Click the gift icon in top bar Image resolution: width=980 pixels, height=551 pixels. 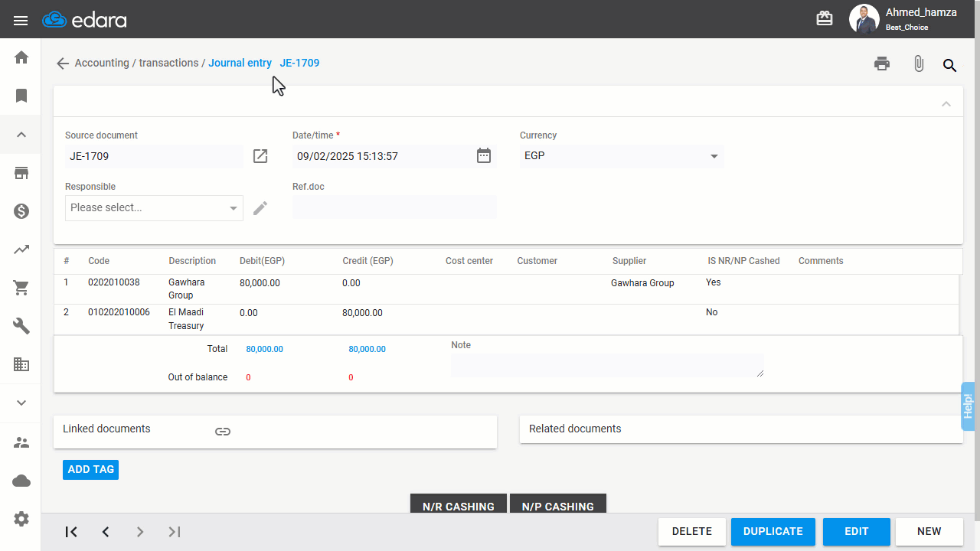(825, 18)
